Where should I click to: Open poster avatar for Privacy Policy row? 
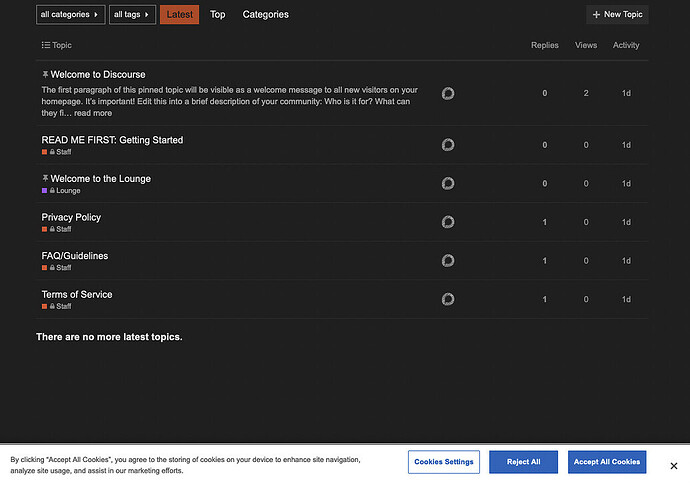point(448,222)
